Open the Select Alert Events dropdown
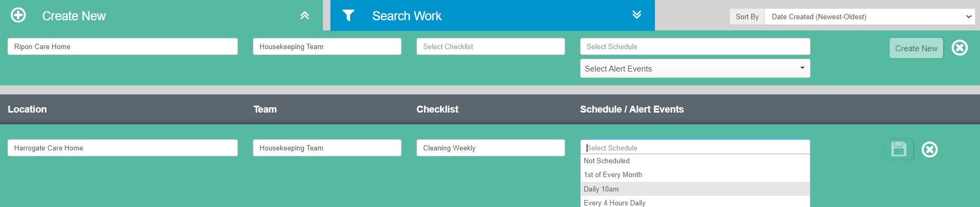The image size is (980, 207). (x=695, y=68)
